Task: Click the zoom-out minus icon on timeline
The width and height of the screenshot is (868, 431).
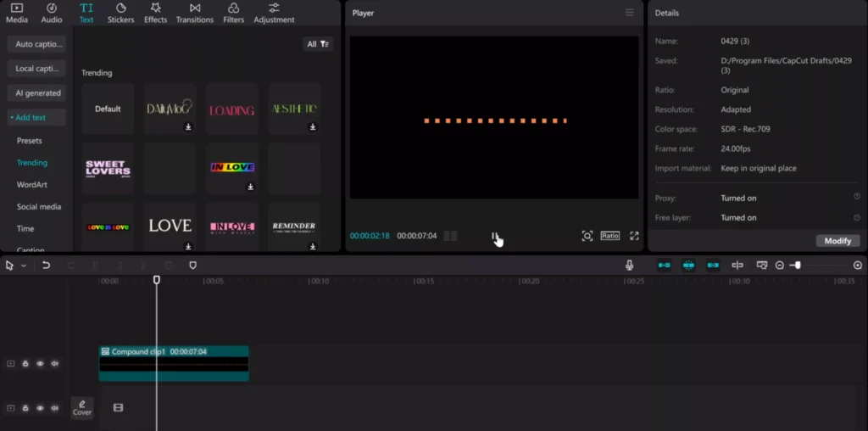Action: point(780,266)
